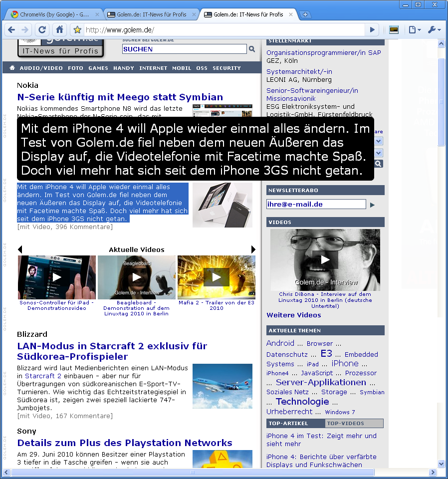Screen dimensions: 448x479
Task: Open the wrench settings menu
Action: pos(434,30)
